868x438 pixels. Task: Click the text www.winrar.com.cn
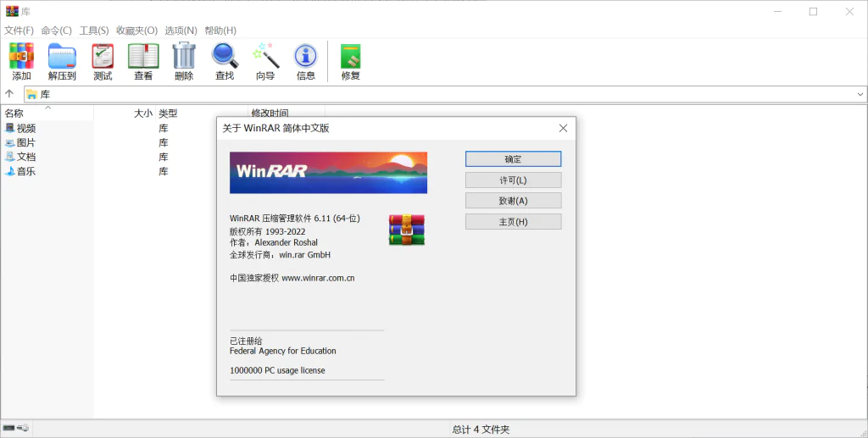[x=319, y=278]
